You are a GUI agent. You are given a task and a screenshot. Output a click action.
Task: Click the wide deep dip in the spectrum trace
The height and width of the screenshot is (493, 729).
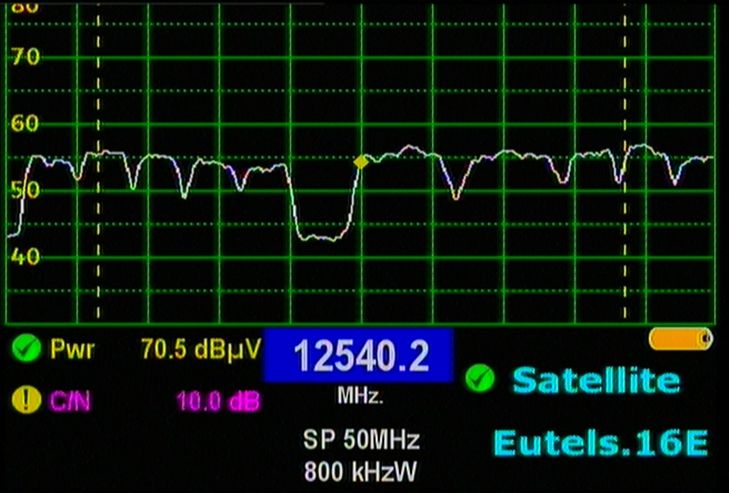tap(322, 236)
